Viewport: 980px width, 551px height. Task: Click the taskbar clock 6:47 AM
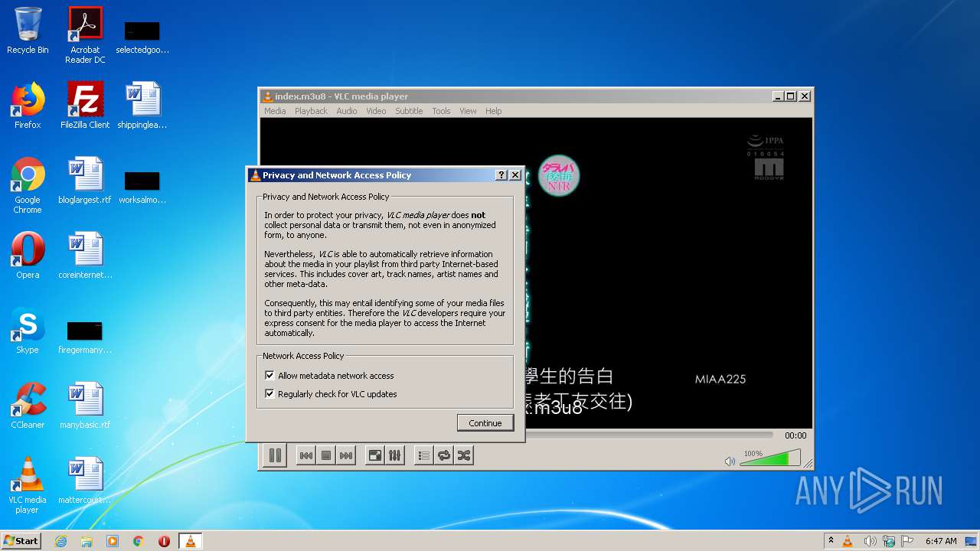[x=941, y=540]
